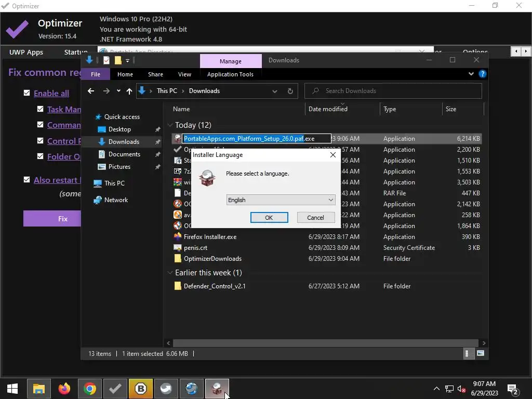Sort by Name column header

[x=237, y=109]
